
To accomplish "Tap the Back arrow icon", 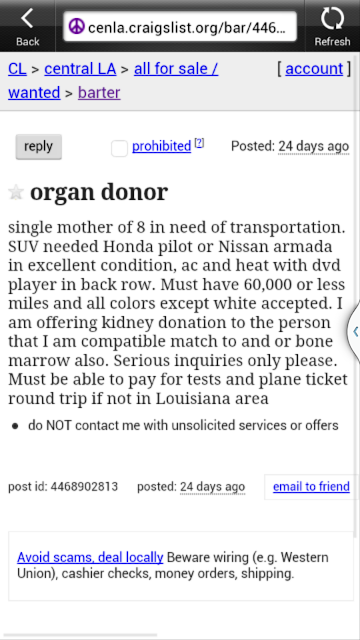I will pyautogui.click(x=27, y=19).
